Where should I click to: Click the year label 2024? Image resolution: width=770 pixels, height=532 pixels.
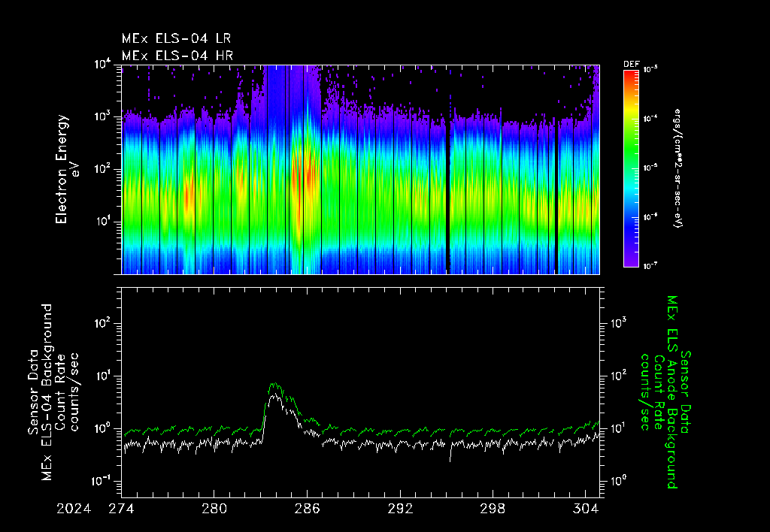click(74, 509)
